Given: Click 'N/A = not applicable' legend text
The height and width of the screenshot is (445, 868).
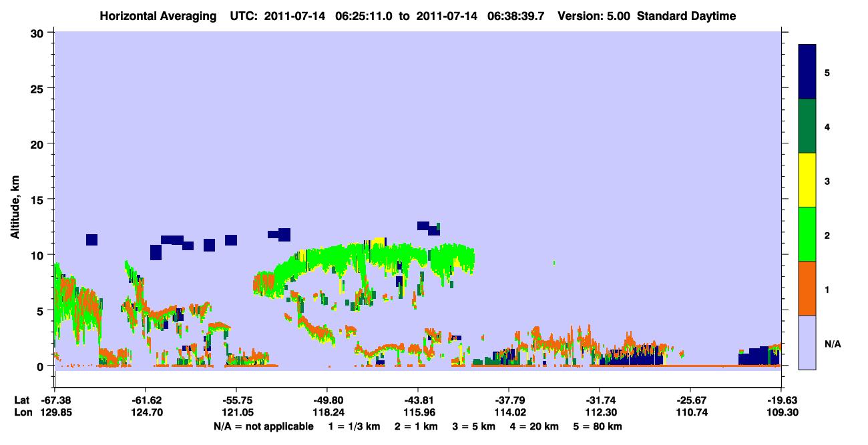Looking at the screenshot, I should [x=263, y=426].
